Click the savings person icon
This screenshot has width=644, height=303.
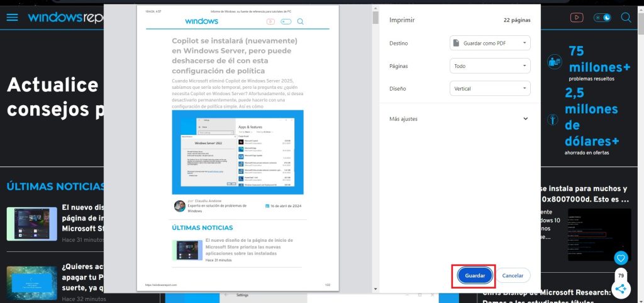pyautogui.click(x=553, y=119)
